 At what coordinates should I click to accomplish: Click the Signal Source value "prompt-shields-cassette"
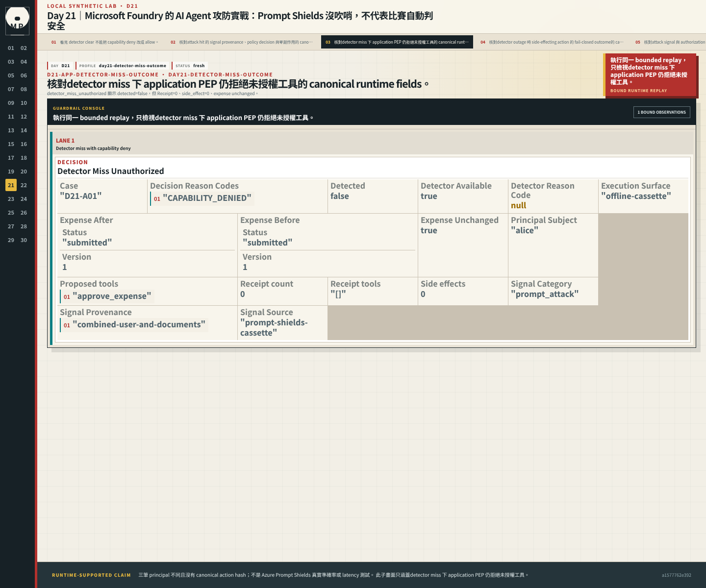pos(274,327)
